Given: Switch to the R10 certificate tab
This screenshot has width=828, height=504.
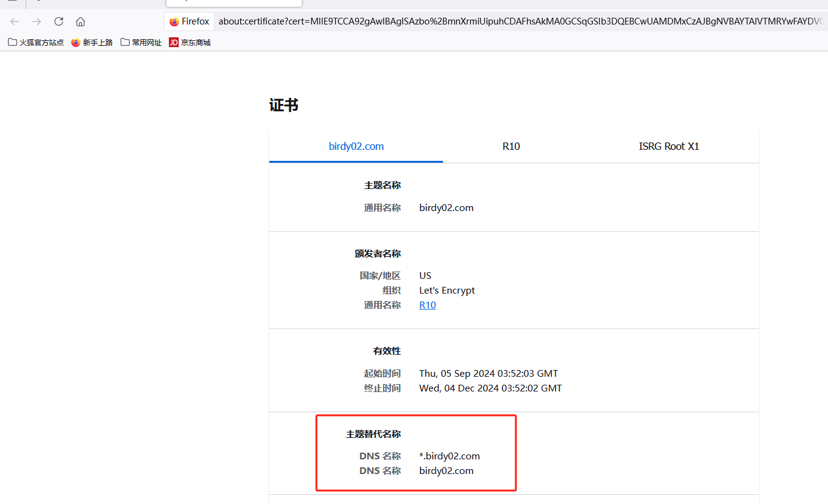Looking at the screenshot, I should (511, 146).
